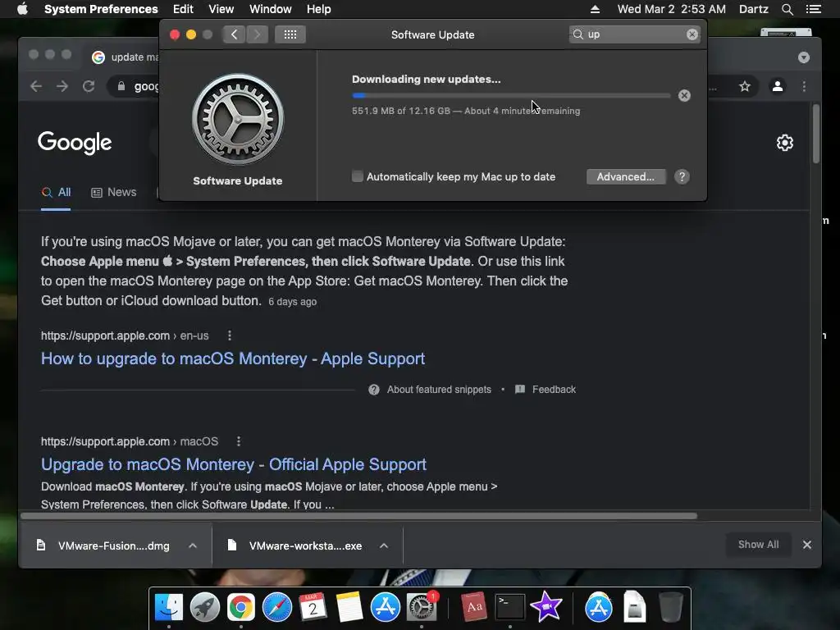Open the Help menu
Viewport: 840px width, 630px height.
(x=319, y=9)
